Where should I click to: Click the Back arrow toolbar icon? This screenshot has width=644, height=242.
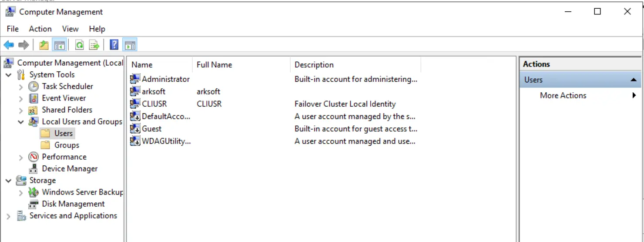click(x=9, y=45)
